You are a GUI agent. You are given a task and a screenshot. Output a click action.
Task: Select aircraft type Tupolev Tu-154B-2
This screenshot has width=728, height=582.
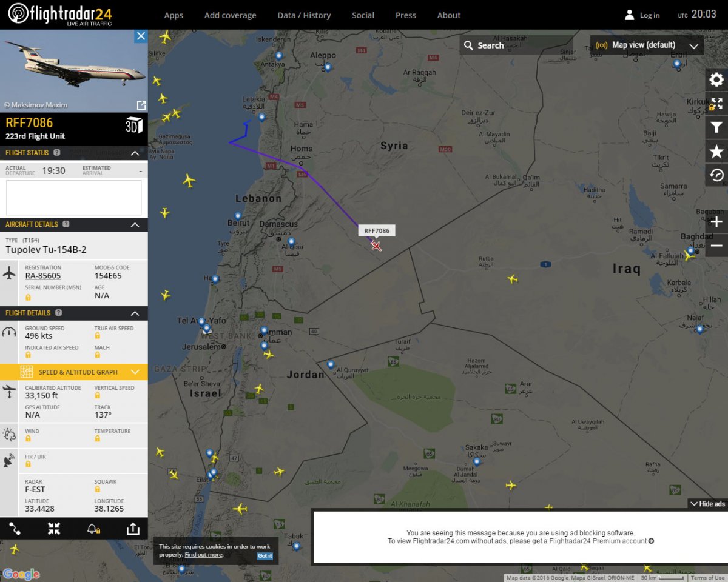tap(46, 250)
